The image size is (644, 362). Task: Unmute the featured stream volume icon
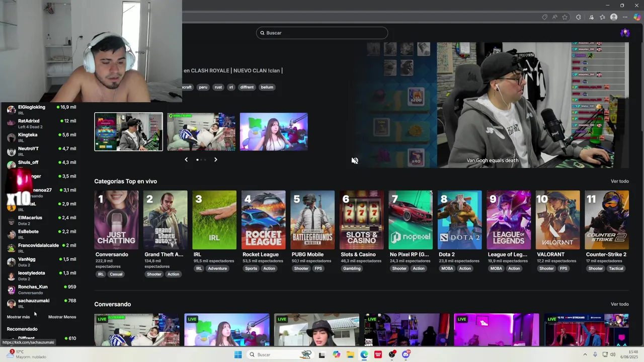coord(355,160)
